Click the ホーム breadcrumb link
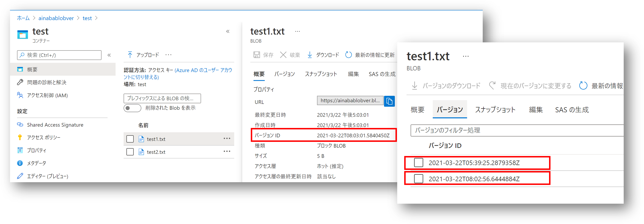Viewport: 644px width, 224px height. [23, 18]
